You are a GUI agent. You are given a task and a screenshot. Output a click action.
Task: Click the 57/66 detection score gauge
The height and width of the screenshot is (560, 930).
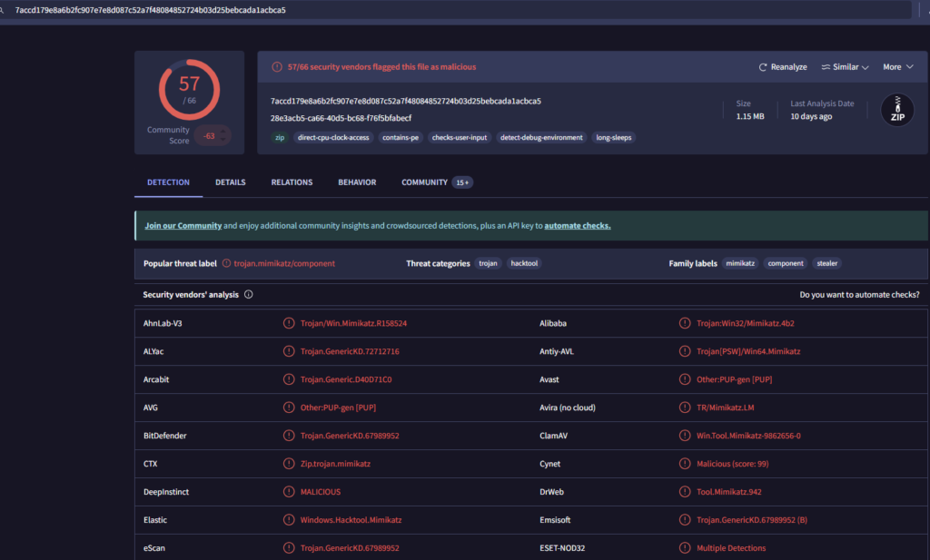click(x=189, y=90)
